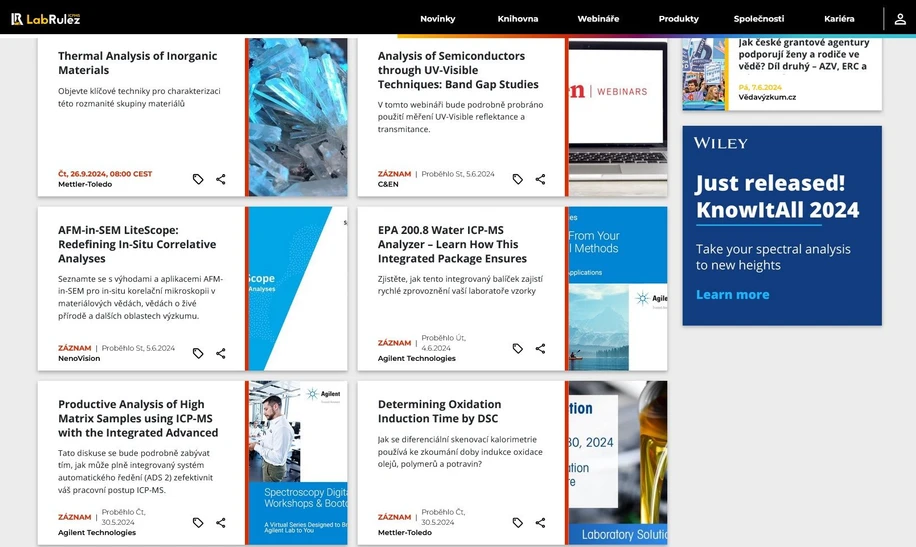This screenshot has width=916, height=547.
Task: Click the blue crystals thumbnail
Action: pos(296,117)
